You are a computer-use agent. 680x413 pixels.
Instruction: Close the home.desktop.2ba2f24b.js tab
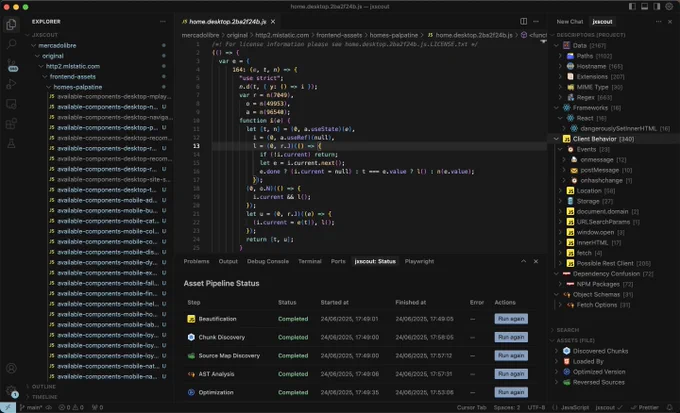[x=273, y=21]
